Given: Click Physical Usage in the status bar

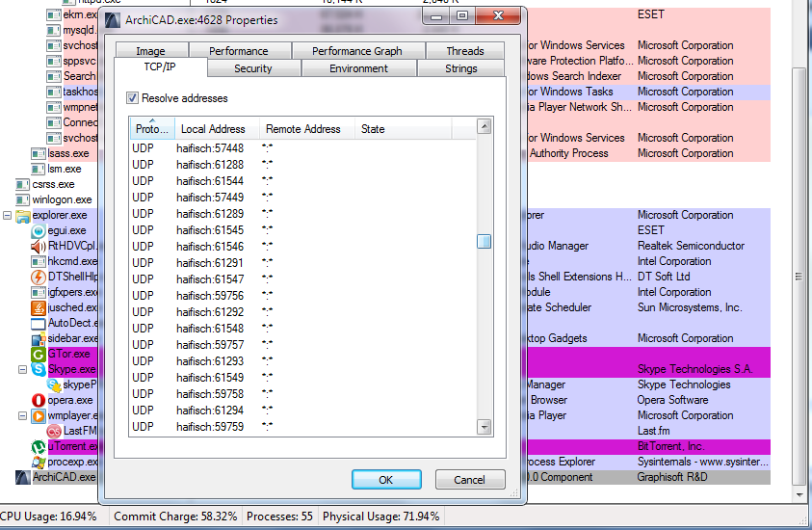Looking at the screenshot, I should [x=381, y=517].
